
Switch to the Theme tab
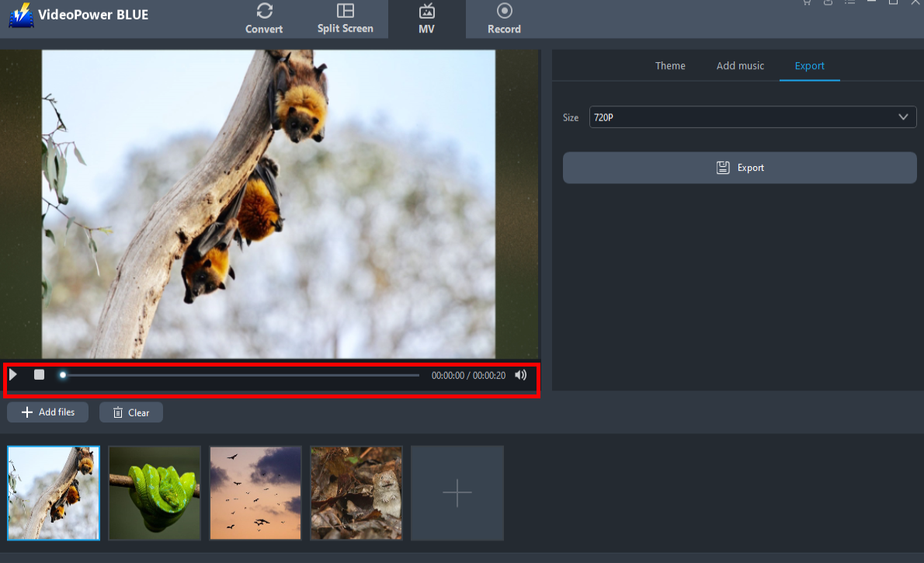[x=670, y=66]
